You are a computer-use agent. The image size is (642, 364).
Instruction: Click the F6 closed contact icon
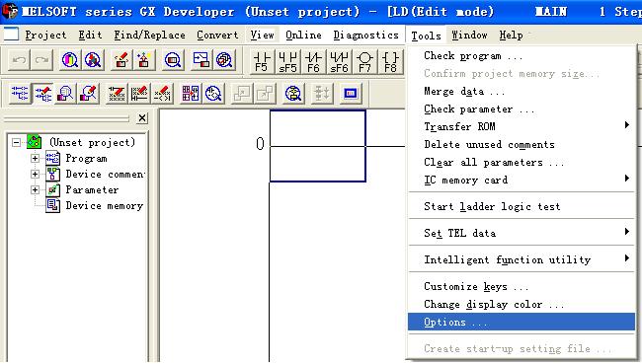coord(313,62)
